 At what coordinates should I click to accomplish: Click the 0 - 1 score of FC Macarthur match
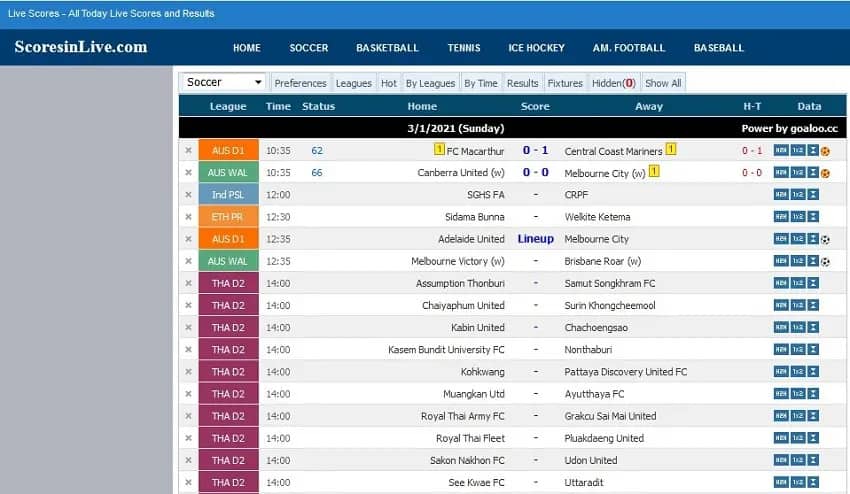(535, 150)
